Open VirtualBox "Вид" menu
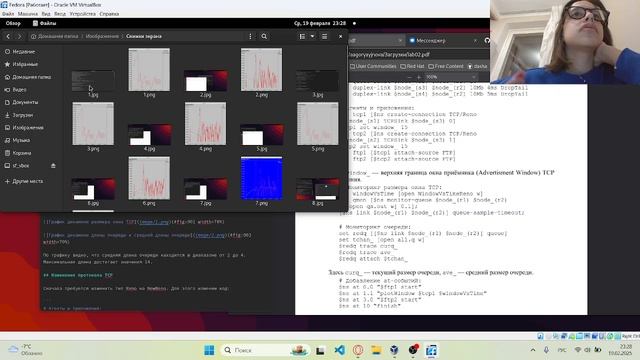The height and width of the screenshot is (360, 640). click(x=46, y=13)
